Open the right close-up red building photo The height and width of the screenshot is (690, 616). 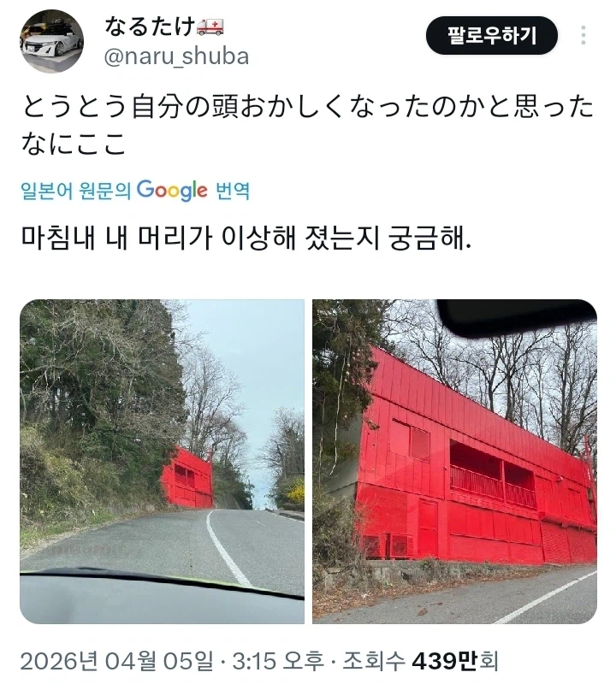click(454, 461)
